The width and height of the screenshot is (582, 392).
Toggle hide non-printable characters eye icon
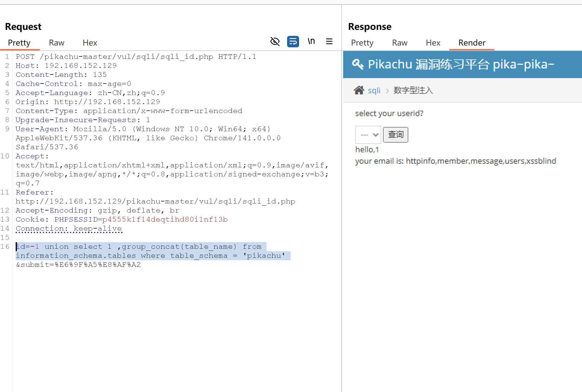pyautogui.click(x=275, y=41)
